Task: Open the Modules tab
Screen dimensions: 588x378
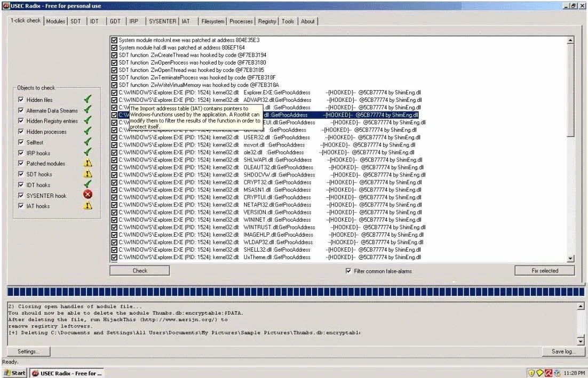Action: pos(55,21)
